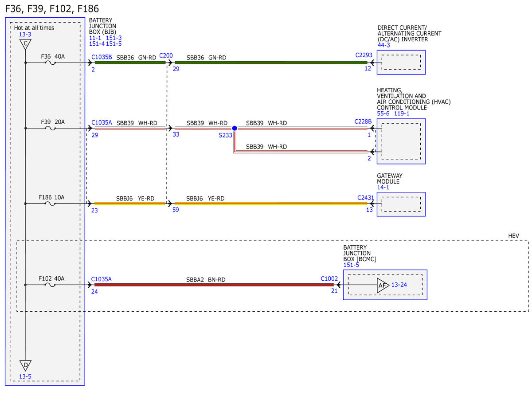Select the SBBA2 BN-RD wire label
Screen dimensions: 532x411
206,280
